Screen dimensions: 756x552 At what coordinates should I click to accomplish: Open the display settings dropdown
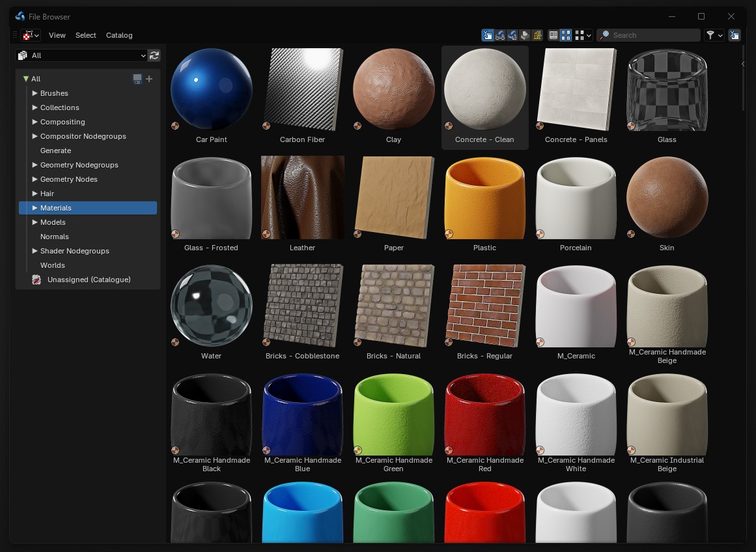coord(583,35)
